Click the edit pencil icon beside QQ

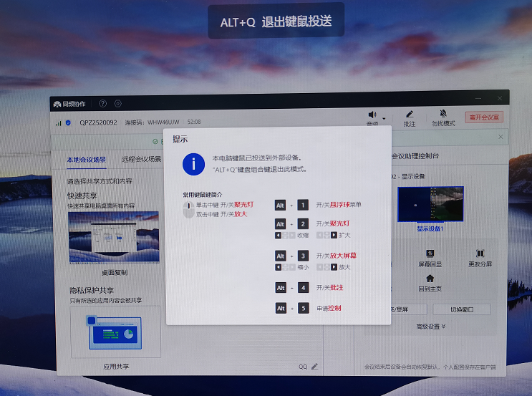point(315,367)
